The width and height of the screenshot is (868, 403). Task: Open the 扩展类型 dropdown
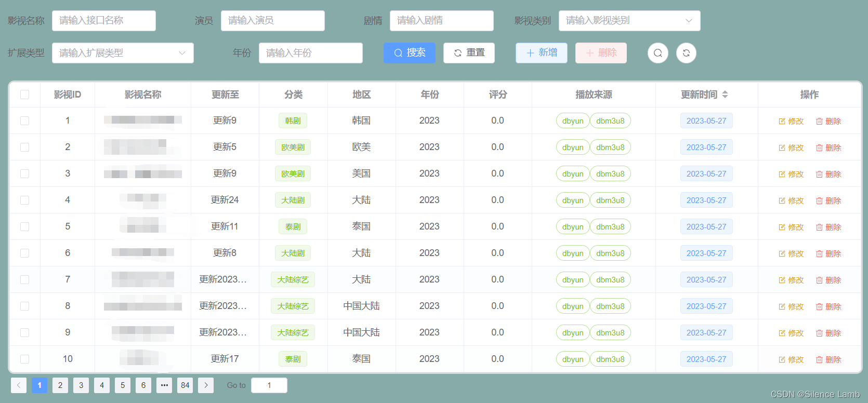pos(123,53)
